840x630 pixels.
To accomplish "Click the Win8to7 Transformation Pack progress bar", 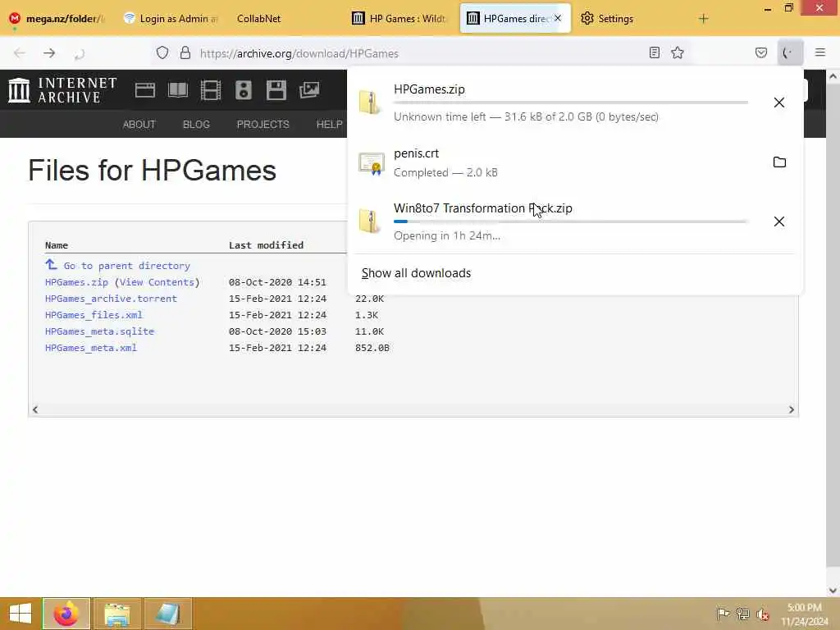I will click(x=571, y=221).
